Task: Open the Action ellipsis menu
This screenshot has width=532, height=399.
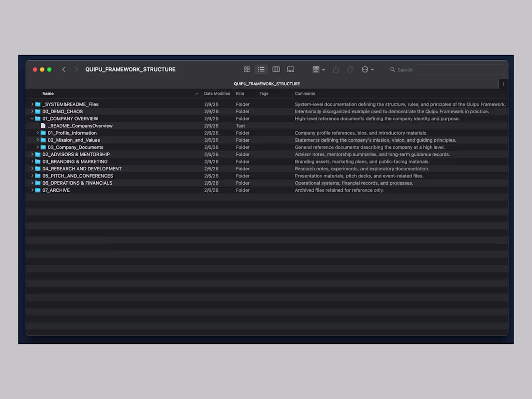Action: coord(368,69)
